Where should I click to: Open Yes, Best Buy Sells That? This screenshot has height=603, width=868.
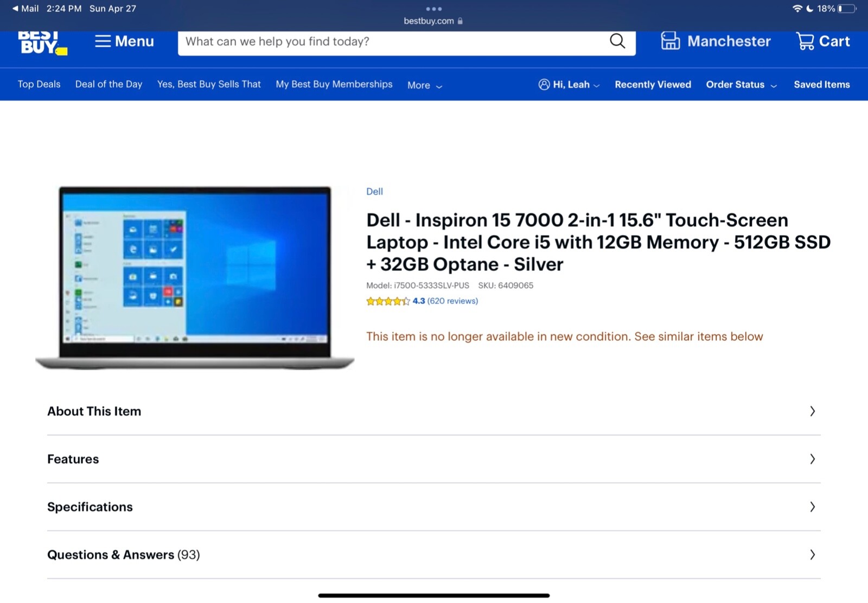point(209,84)
